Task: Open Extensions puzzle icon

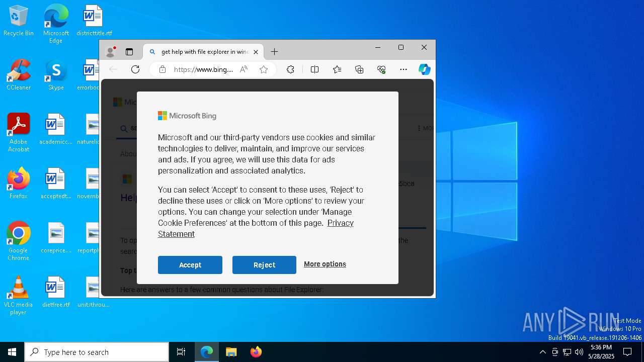Action: click(x=290, y=69)
